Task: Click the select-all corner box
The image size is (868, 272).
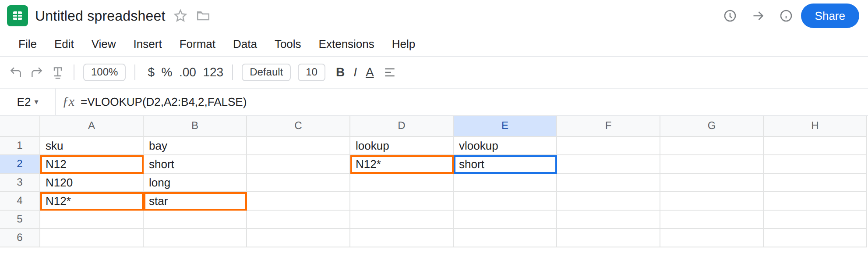Action: [x=20, y=126]
